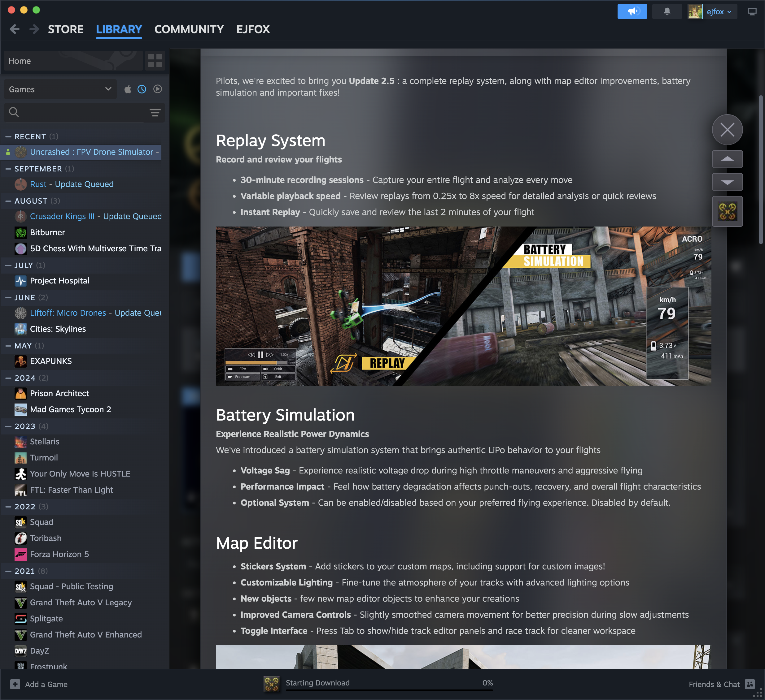The height and width of the screenshot is (700, 765).
Task: Switch to the STORE tab
Action: (x=65, y=29)
